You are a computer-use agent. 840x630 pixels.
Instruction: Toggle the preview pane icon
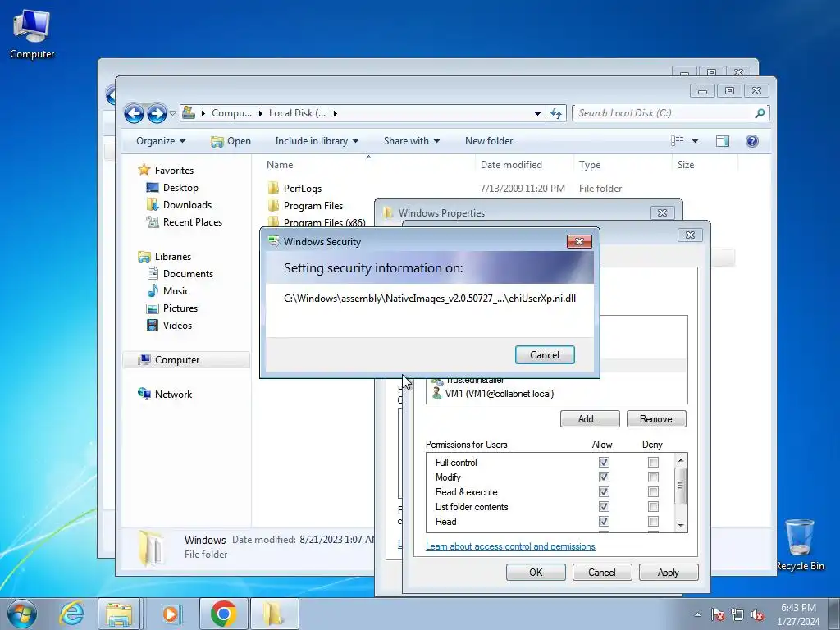[723, 141]
